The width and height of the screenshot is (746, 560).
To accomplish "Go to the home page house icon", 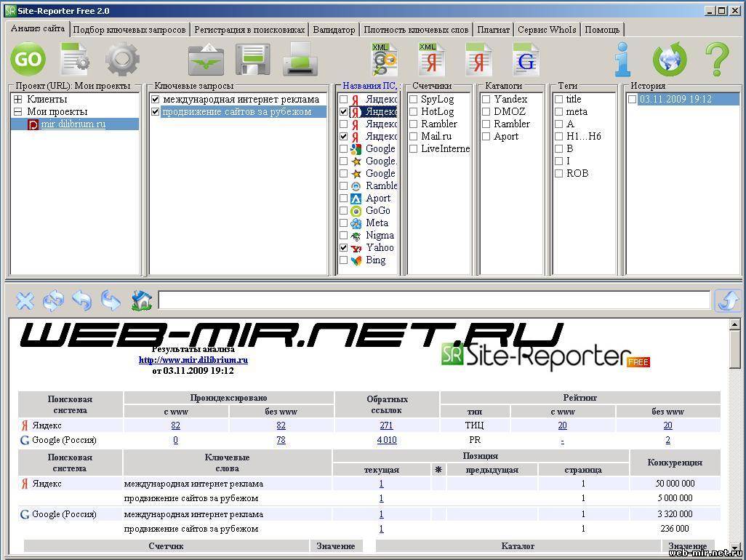I will 142,300.
